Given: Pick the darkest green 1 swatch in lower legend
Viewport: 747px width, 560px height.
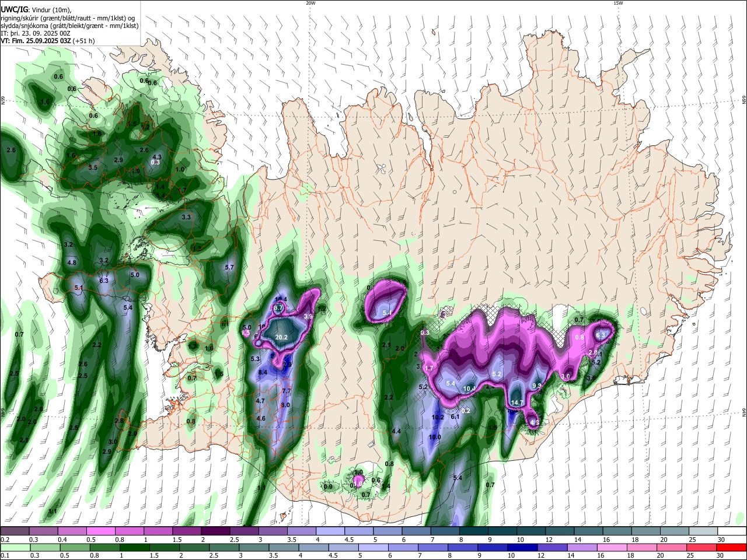Looking at the screenshot, I should coord(135,547).
